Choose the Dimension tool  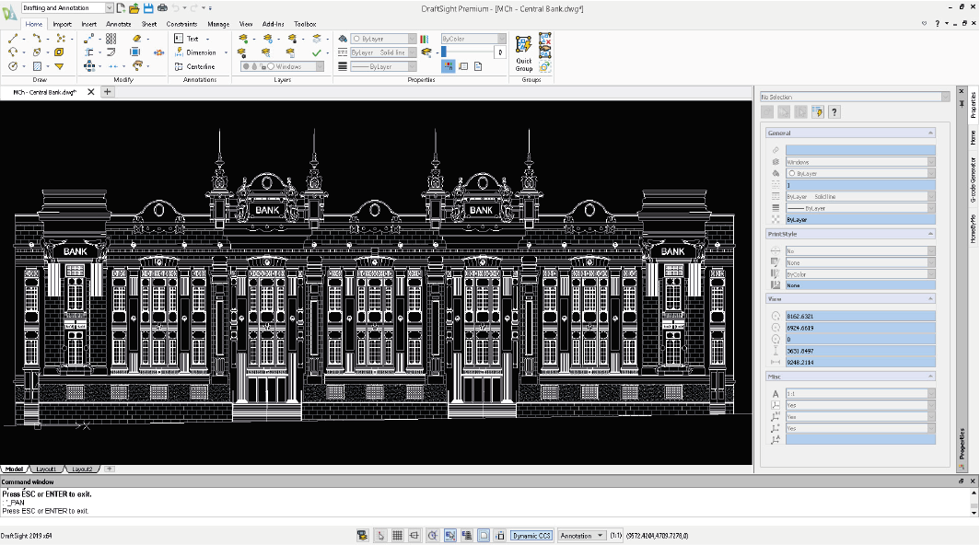coord(195,52)
